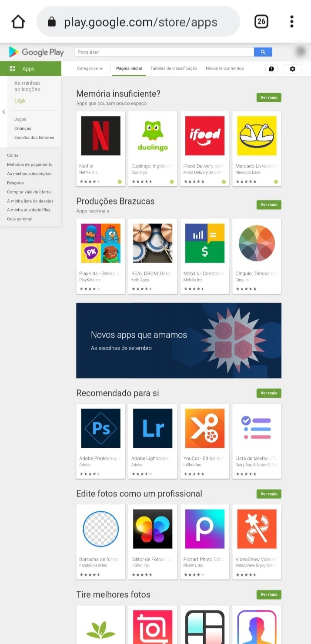Open the Adobe Photoshop app icon

[x=100, y=428]
